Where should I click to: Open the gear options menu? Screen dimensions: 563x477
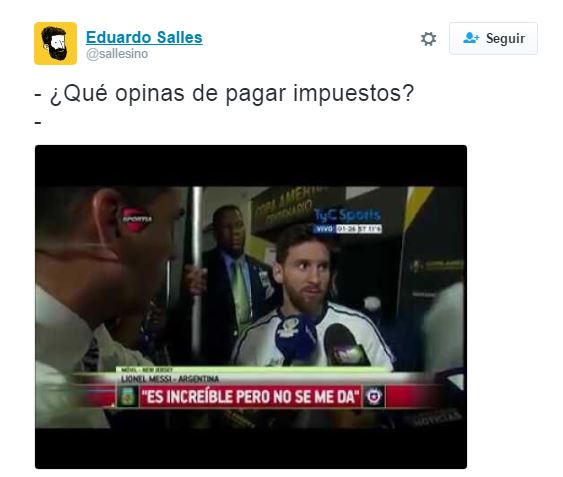coord(428,38)
